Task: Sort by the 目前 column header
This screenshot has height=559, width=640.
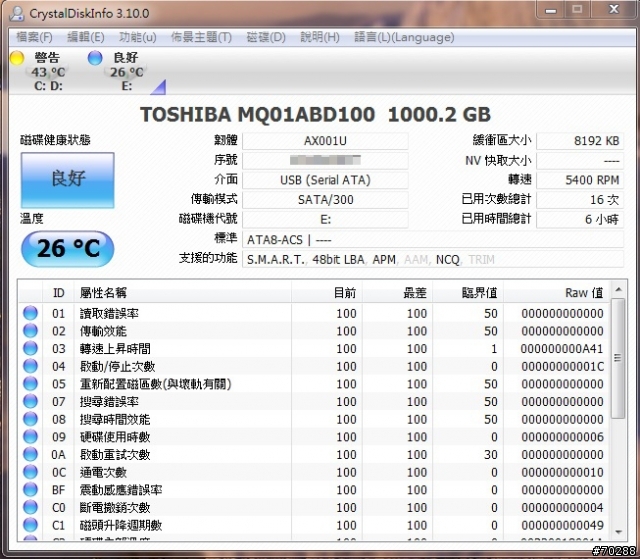Action: click(x=327, y=292)
